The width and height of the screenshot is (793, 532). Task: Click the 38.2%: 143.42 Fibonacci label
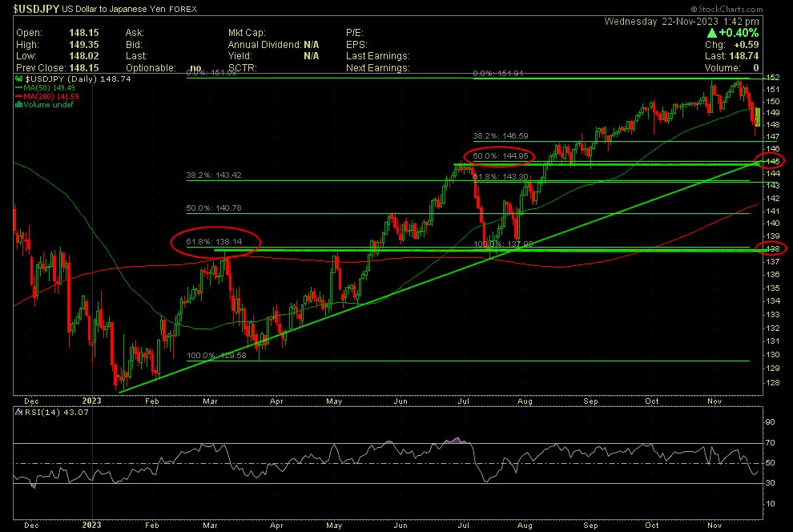click(213, 175)
